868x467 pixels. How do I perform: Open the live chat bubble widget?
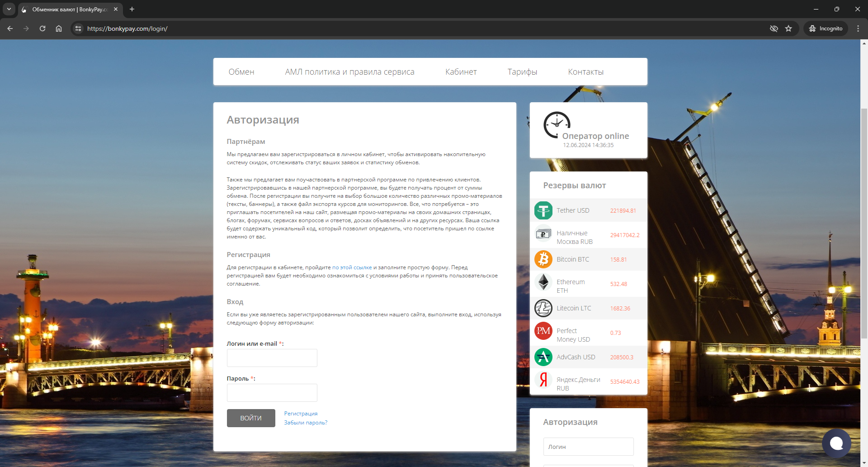coord(836,443)
